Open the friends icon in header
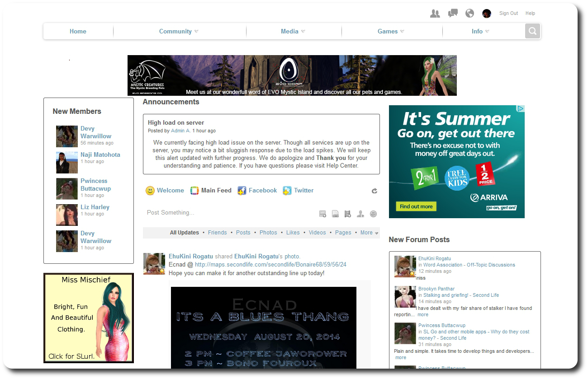Screen dimensions: 588x379 tap(435, 14)
